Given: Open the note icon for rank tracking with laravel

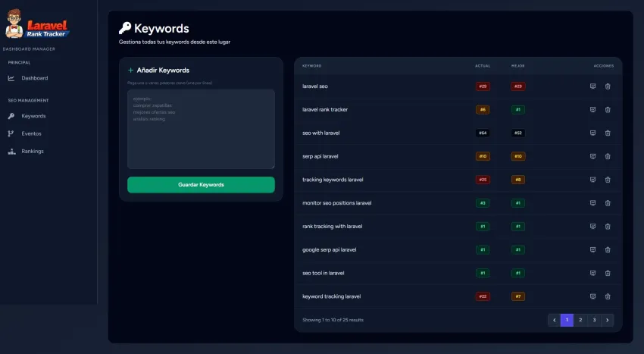Looking at the screenshot, I should tap(592, 227).
